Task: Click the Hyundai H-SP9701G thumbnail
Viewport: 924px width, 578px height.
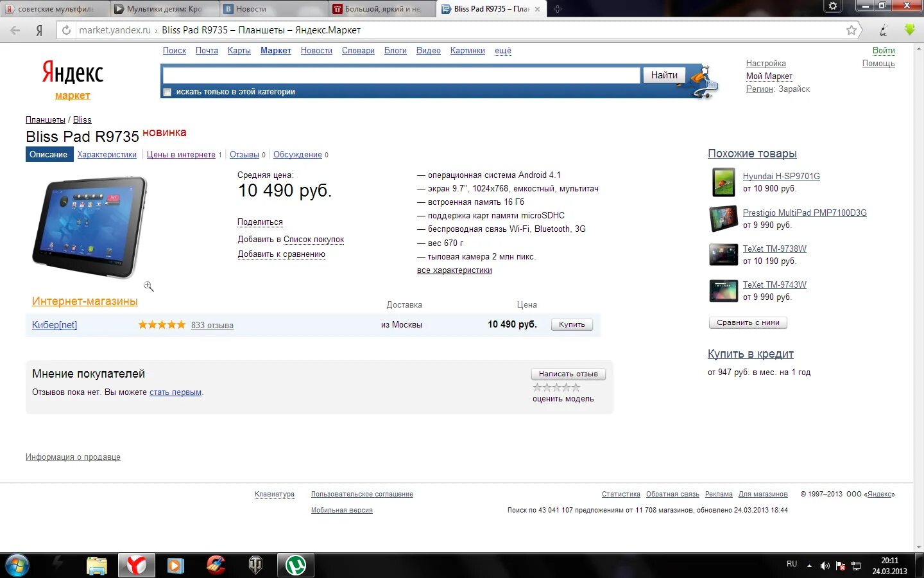Action: click(724, 182)
